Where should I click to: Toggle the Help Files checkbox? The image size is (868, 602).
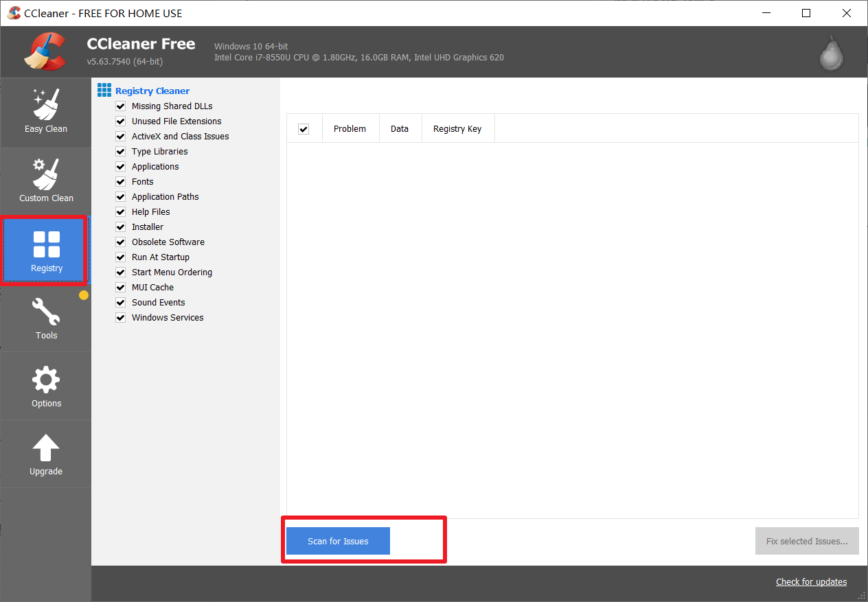tap(121, 212)
